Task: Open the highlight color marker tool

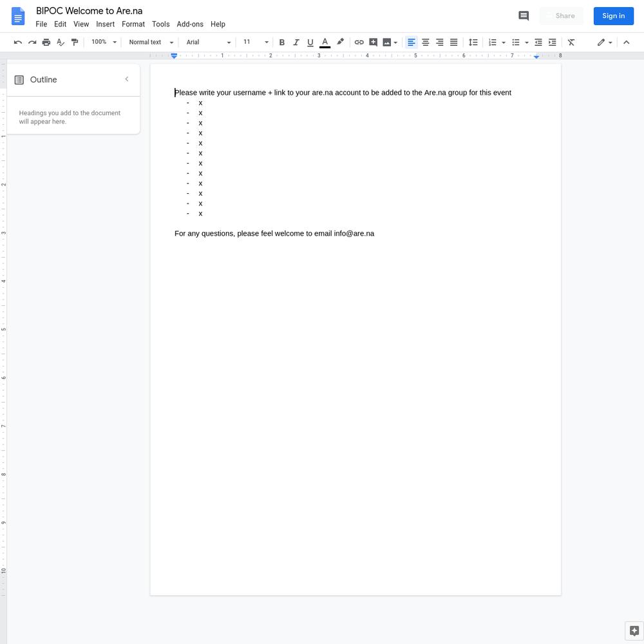Action: click(x=340, y=42)
